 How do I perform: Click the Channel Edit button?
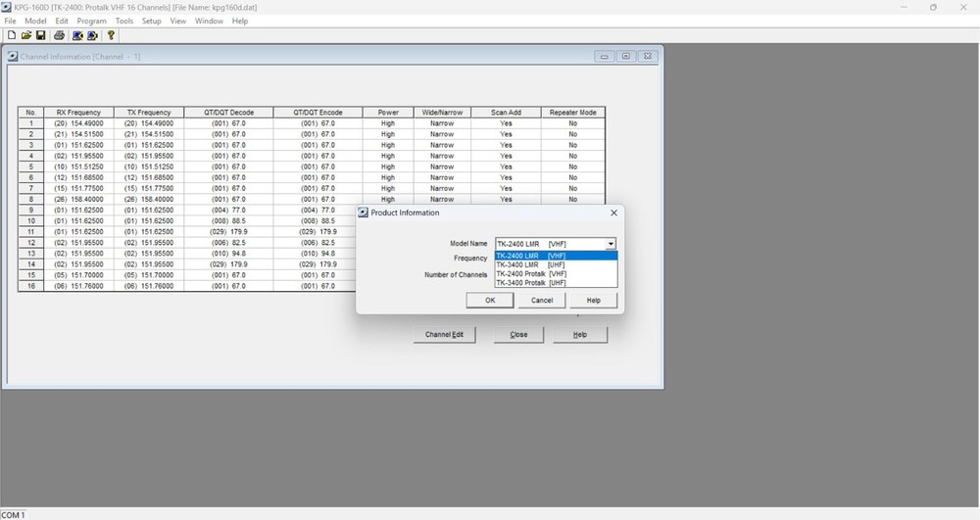[444, 335]
